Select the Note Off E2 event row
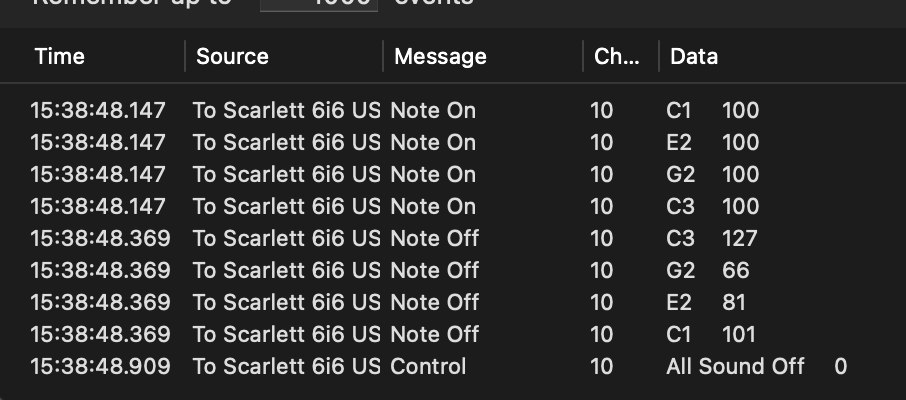 pyautogui.click(x=434, y=303)
